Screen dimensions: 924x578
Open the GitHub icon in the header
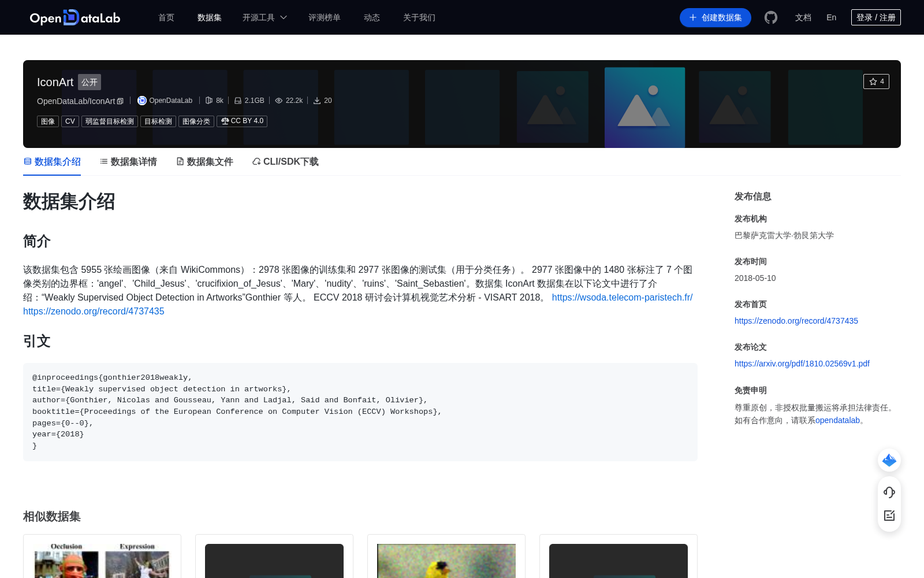pyautogui.click(x=770, y=17)
